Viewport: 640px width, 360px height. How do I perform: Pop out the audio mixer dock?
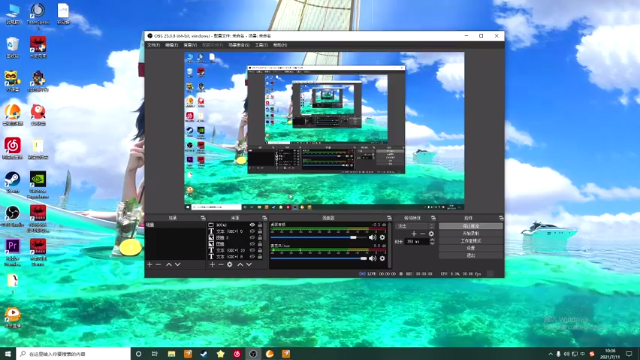[389, 218]
